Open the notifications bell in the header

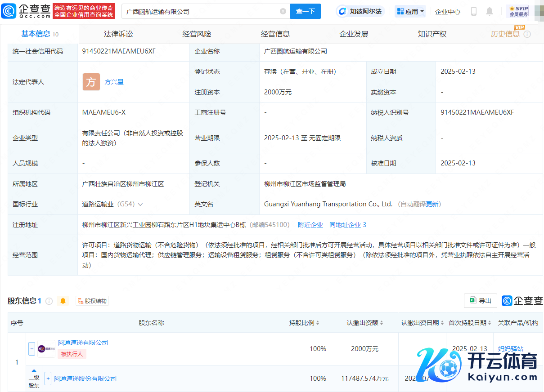click(x=490, y=11)
